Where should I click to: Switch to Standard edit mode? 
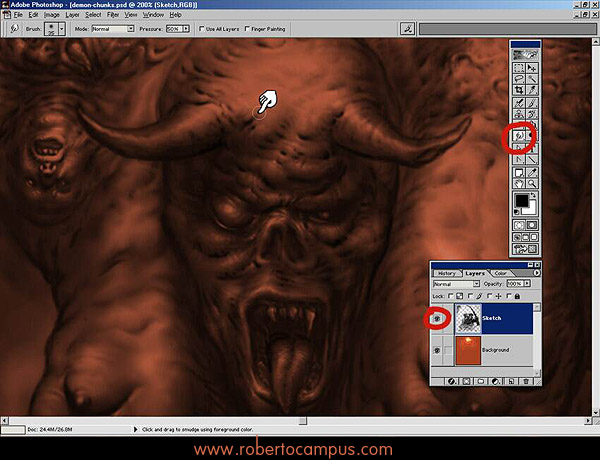click(x=519, y=225)
